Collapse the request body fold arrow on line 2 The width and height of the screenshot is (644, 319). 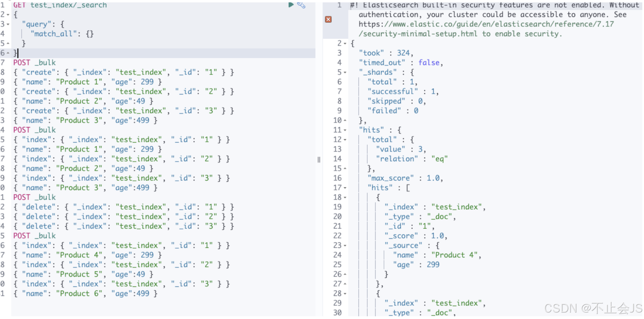[x=8, y=15]
